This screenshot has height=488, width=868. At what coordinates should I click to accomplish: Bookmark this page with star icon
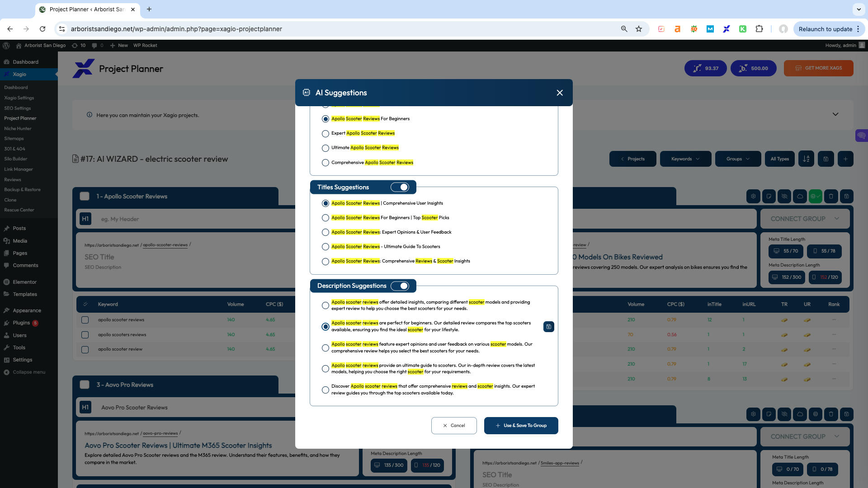point(639,29)
